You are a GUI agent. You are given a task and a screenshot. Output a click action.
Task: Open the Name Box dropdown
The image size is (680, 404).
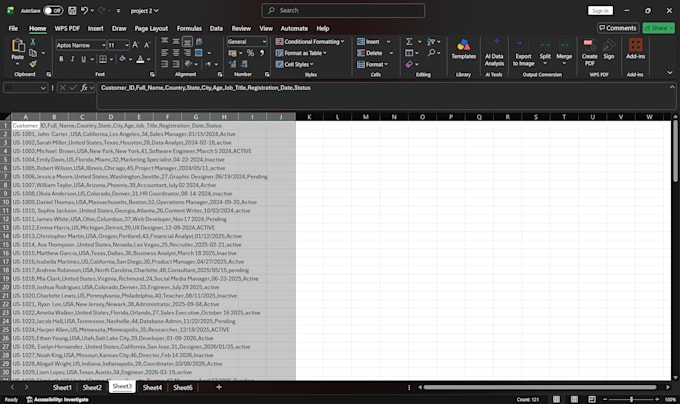[43, 88]
